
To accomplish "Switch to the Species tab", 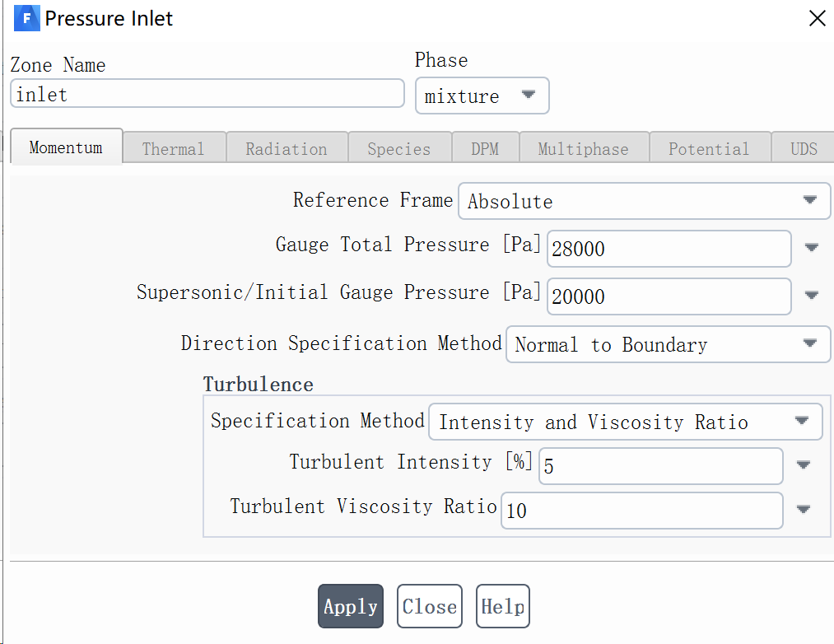I will point(398,149).
